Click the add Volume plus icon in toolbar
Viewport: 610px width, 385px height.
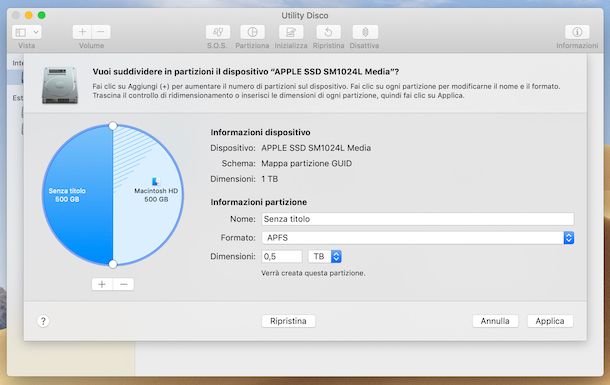coord(82,32)
